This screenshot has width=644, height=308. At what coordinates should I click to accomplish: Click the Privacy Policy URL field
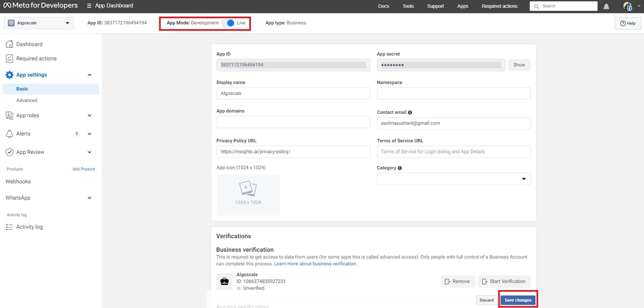(x=293, y=152)
